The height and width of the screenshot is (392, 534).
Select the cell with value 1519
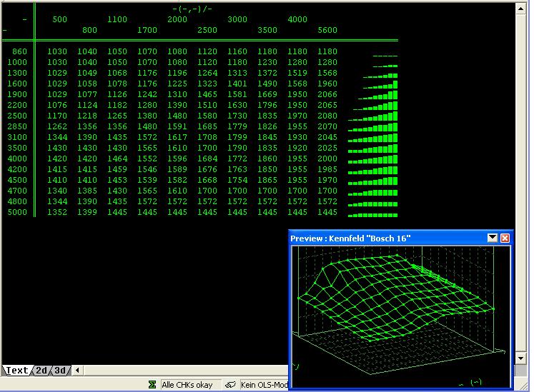297,73
